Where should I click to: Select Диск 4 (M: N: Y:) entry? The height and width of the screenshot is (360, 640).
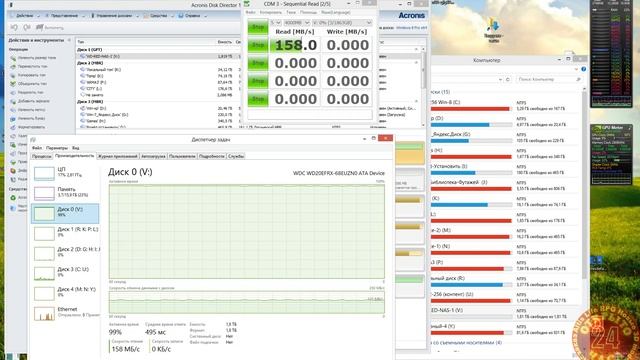65,293
